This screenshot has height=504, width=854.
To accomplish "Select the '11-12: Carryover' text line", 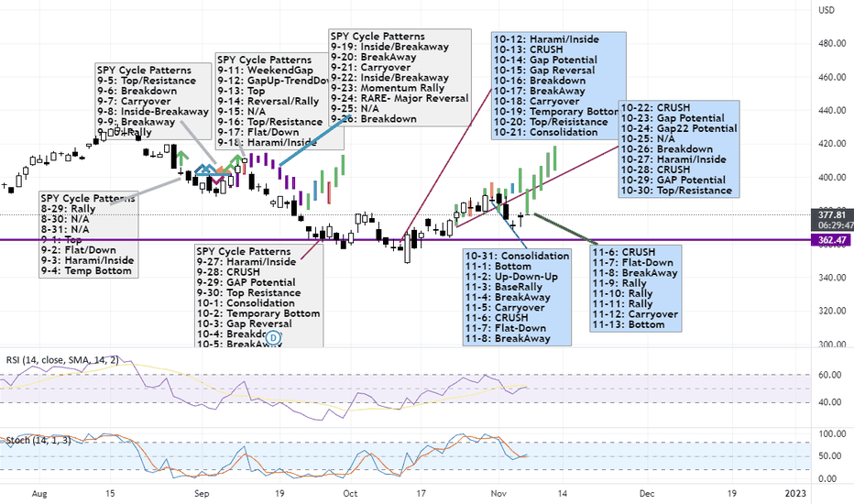I will [x=636, y=314].
